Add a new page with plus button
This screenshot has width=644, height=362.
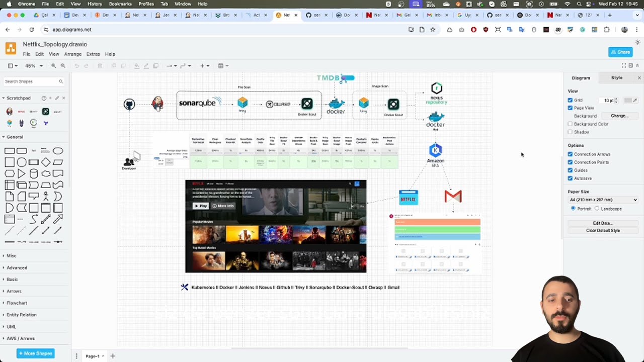(x=113, y=356)
